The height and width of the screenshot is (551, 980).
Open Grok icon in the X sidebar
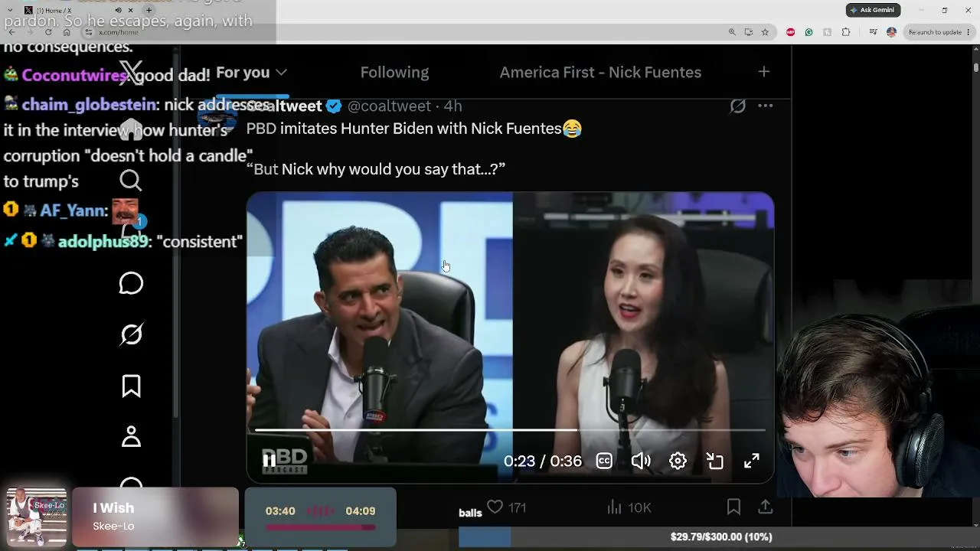click(131, 334)
